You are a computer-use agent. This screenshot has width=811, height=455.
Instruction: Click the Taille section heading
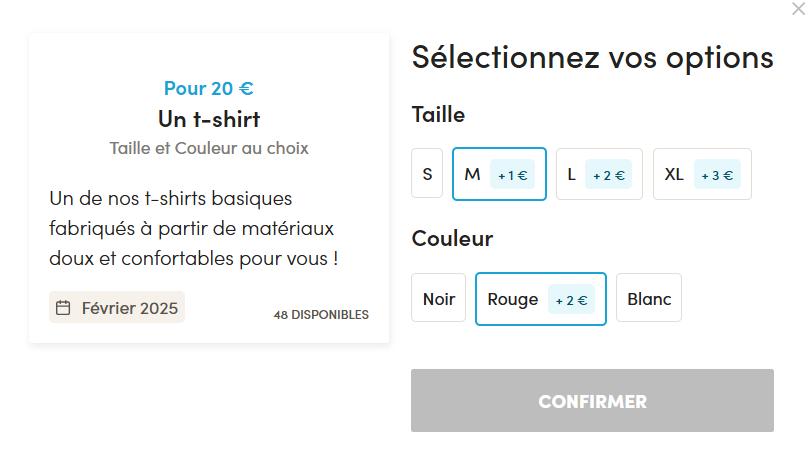point(439,114)
